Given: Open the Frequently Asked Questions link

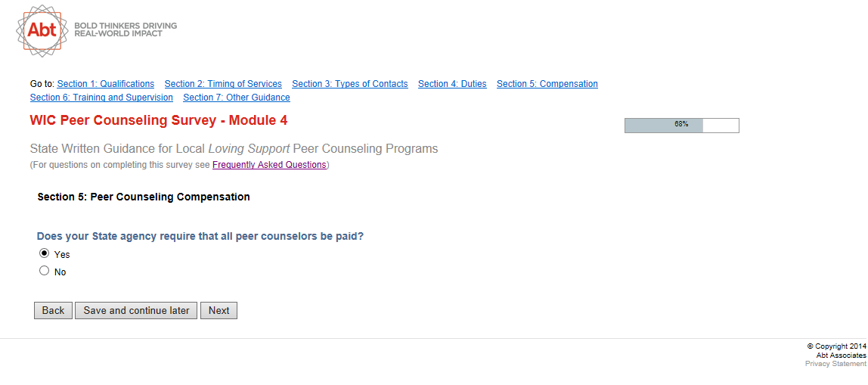Looking at the screenshot, I should 268,165.
